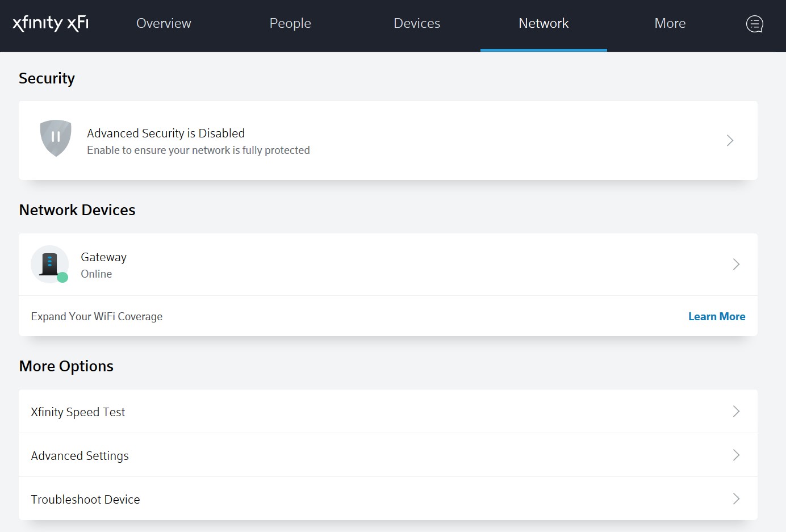786x532 pixels.
Task: Click the xfinity xFi logo
Action: pyautogui.click(x=50, y=23)
